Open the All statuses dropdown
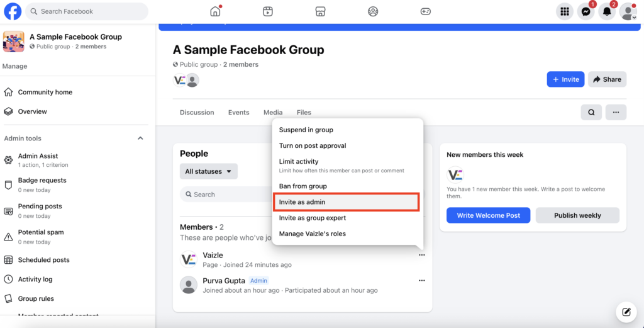Image resolution: width=644 pixels, height=328 pixels. tap(208, 171)
